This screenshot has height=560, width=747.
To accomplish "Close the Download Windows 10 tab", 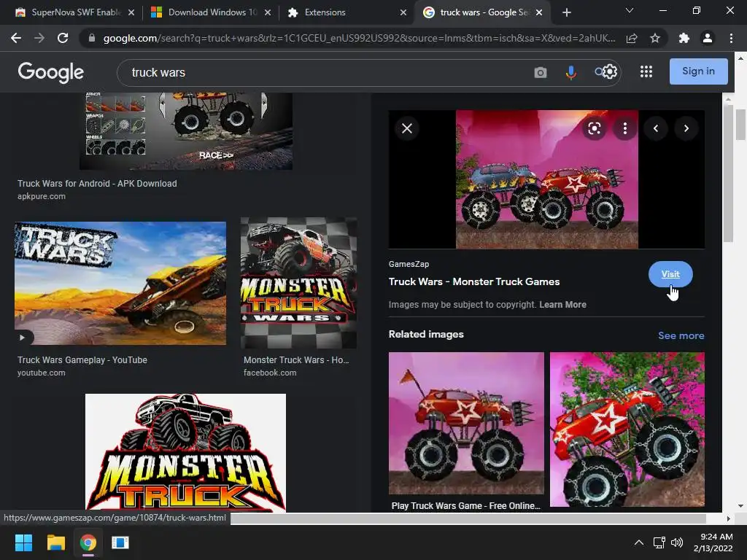I will click(x=268, y=12).
